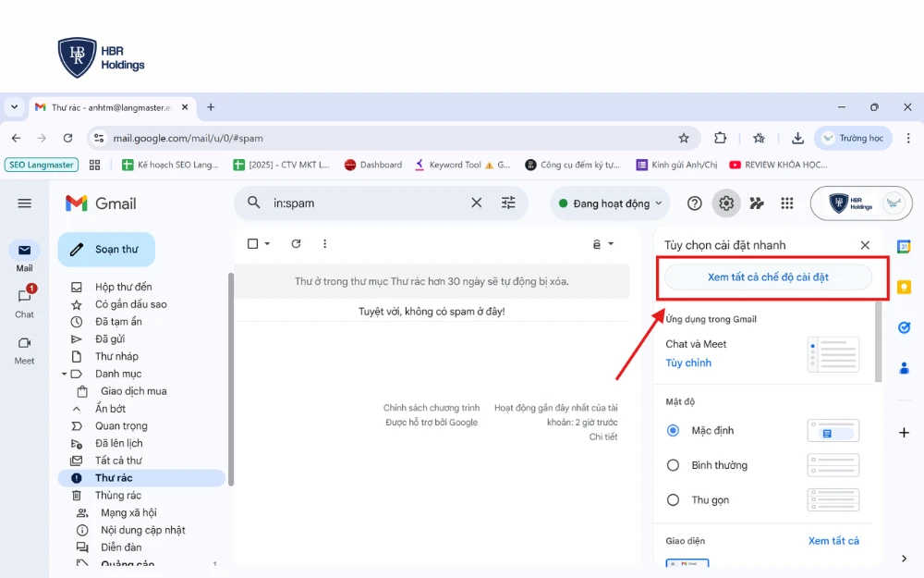Close the quick settings panel

(865, 245)
